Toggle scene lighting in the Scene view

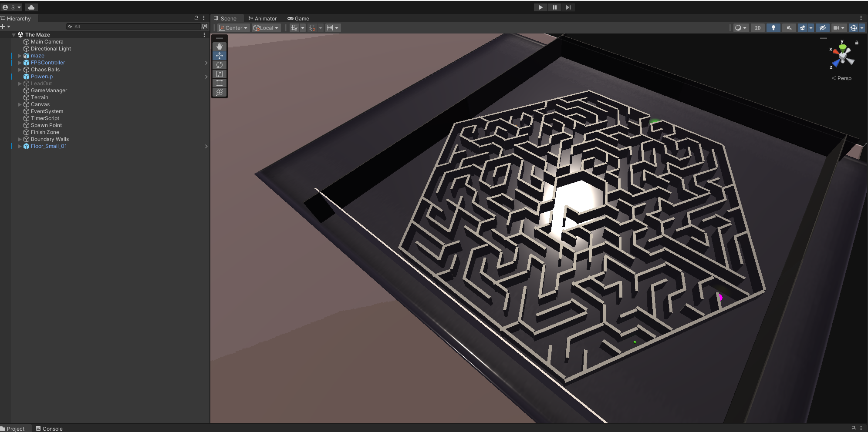coord(773,27)
